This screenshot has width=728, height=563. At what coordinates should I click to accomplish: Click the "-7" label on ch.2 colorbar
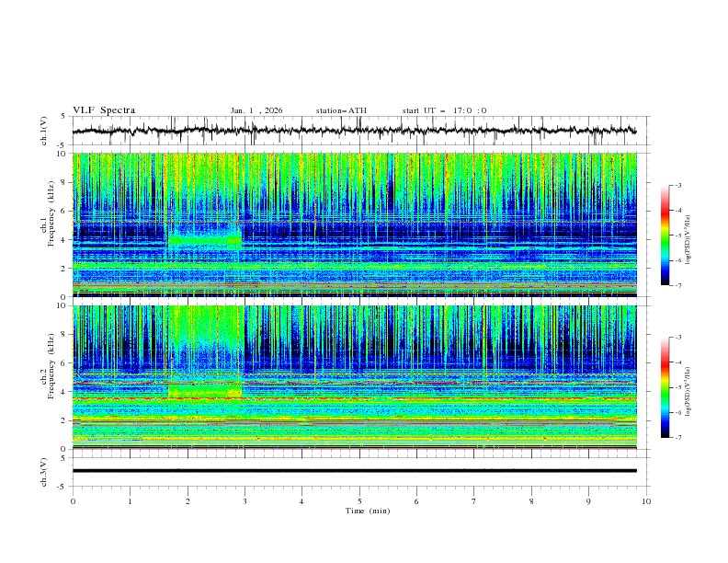(x=677, y=438)
